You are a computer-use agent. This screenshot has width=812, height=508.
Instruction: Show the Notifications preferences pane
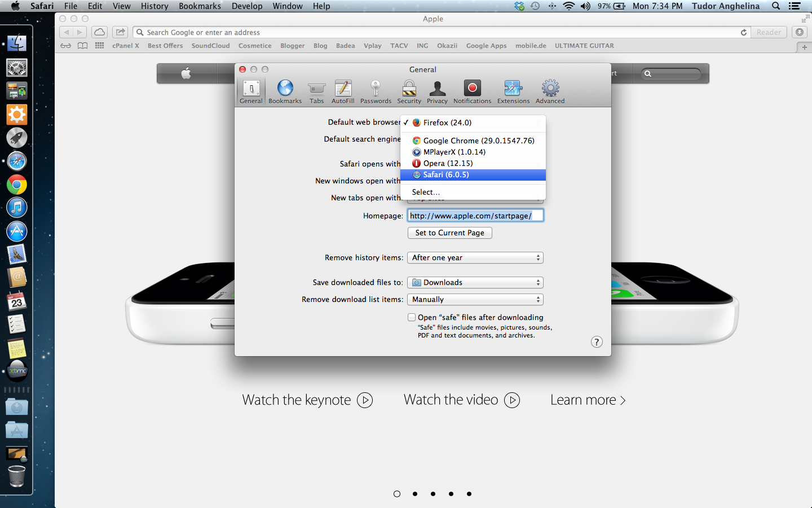click(472, 92)
